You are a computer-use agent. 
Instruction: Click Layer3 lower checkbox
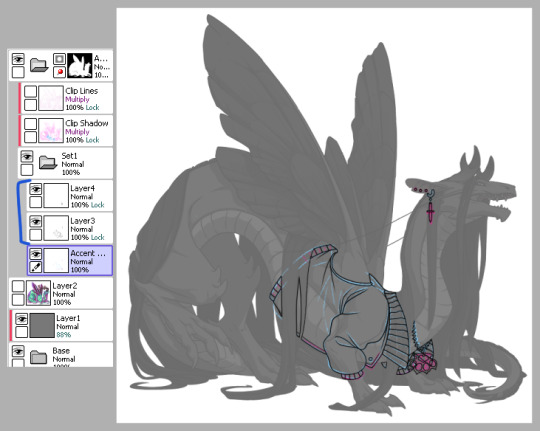coord(35,235)
